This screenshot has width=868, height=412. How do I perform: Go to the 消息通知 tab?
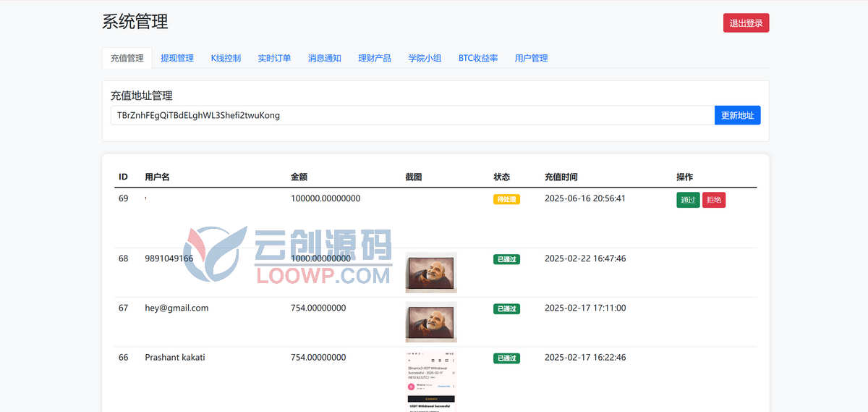click(325, 58)
